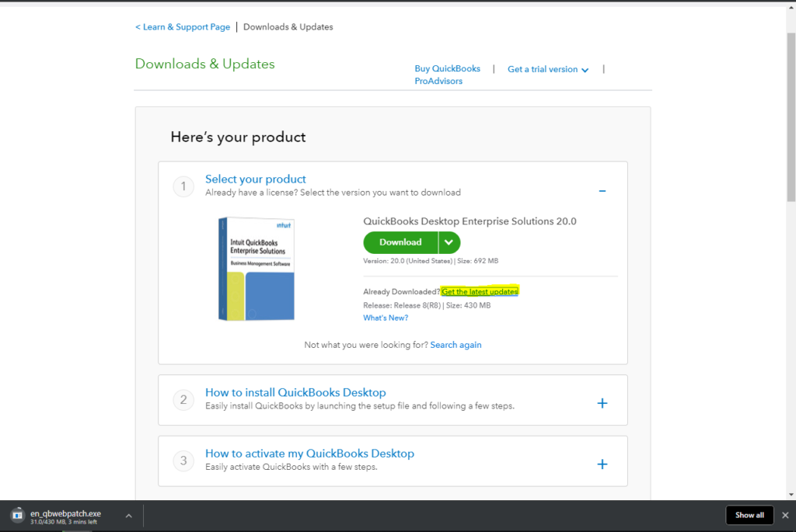Click the QuickBooks Enterprise Solutions box image
This screenshot has height=532, width=796.
[x=257, y=269]
